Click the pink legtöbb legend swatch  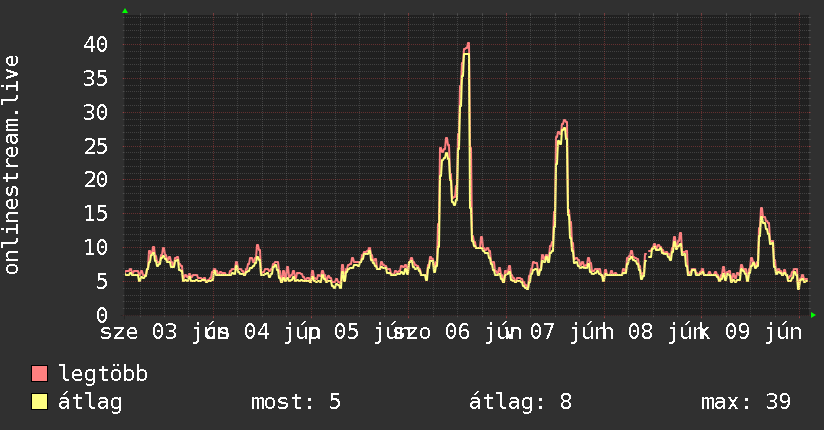tap(39, 373)
